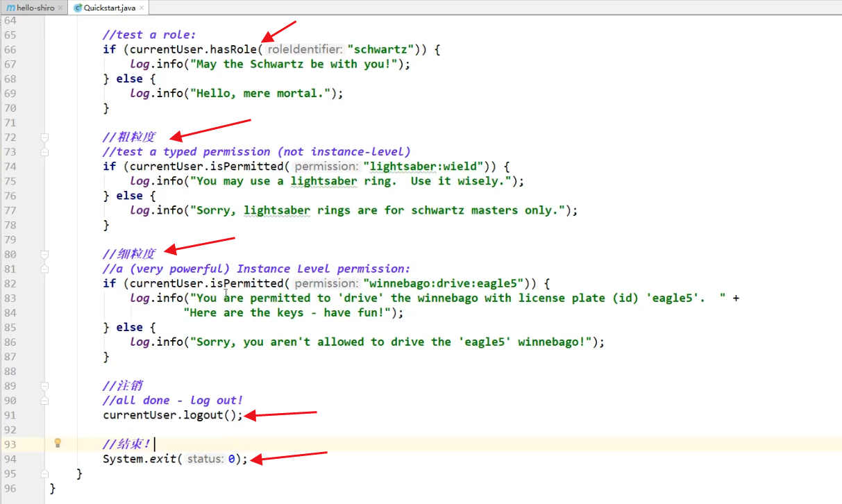Screen dimensions: 842x504
Task: Collapse the comment fold marker at line 89
Action: click(44, 386)
